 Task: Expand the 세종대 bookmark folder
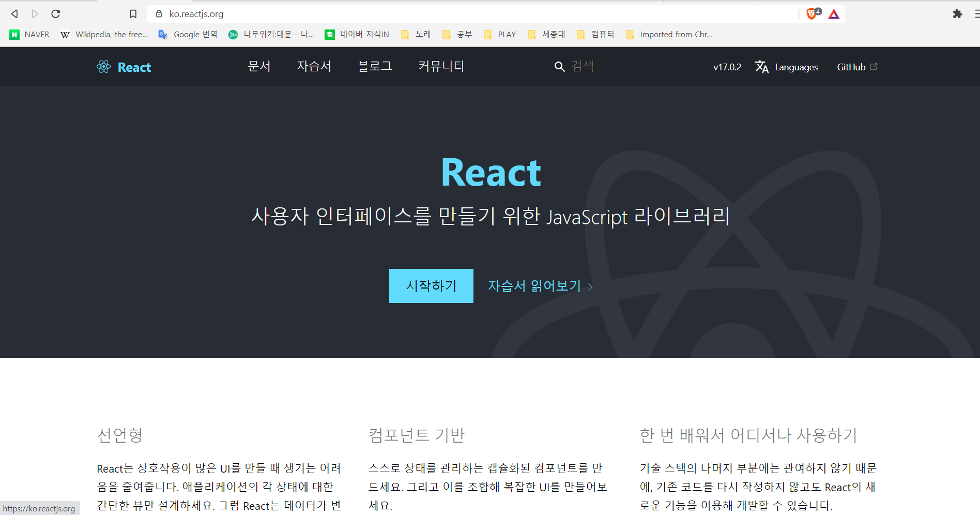click(x=546, y=35)
